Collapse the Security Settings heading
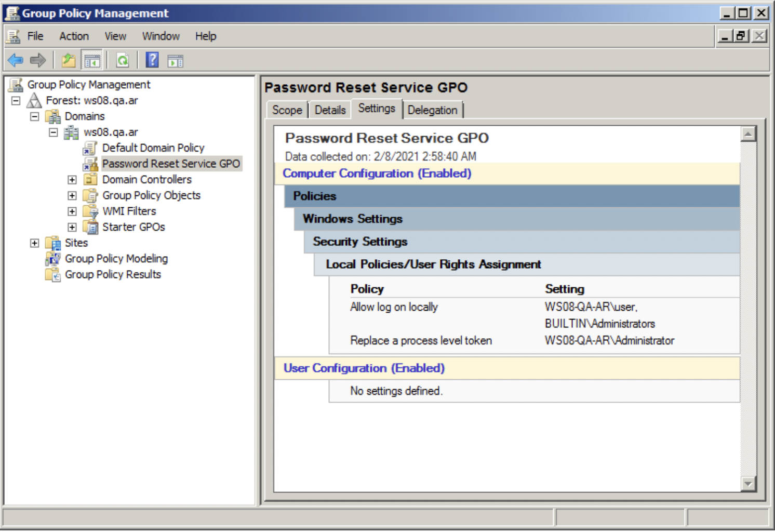775x532 pixels. coord(522,242)
